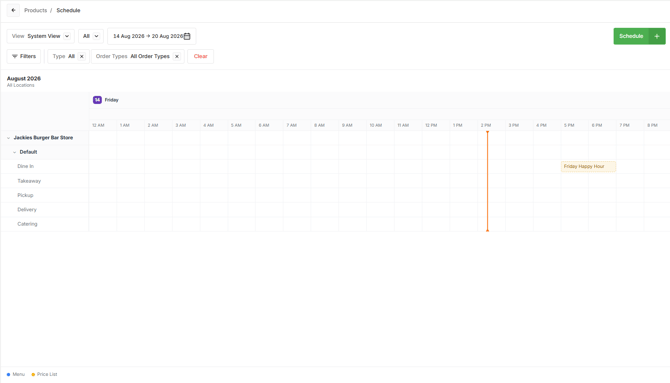Navigate to Products breadcrumb

[35, 10]
